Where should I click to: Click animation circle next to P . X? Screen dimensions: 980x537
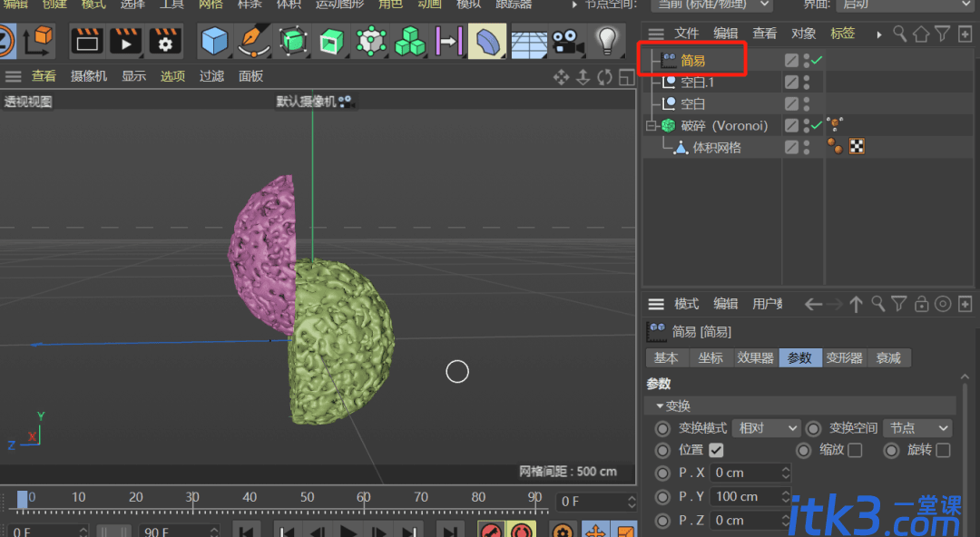[662, 474]
